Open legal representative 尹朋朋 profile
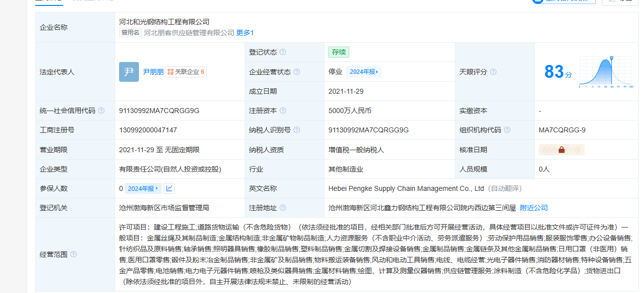Screen dimensions: 644x293 (153, 72)
